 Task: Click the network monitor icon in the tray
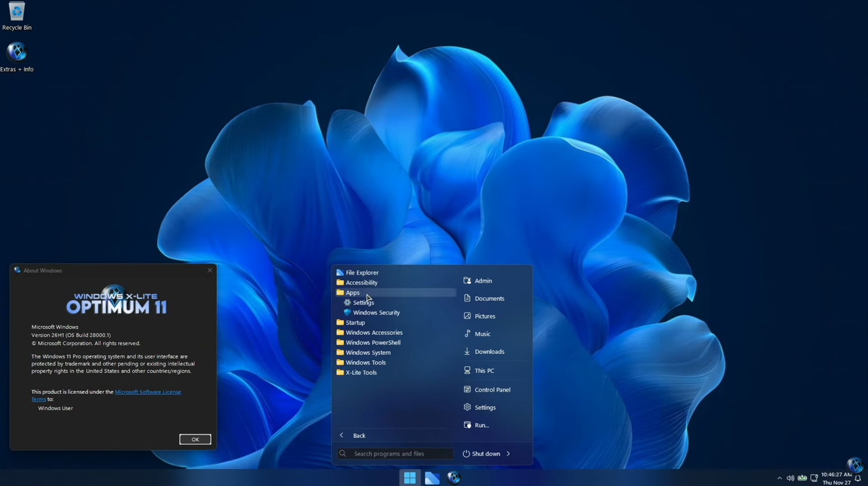click(x=814, y=478)
